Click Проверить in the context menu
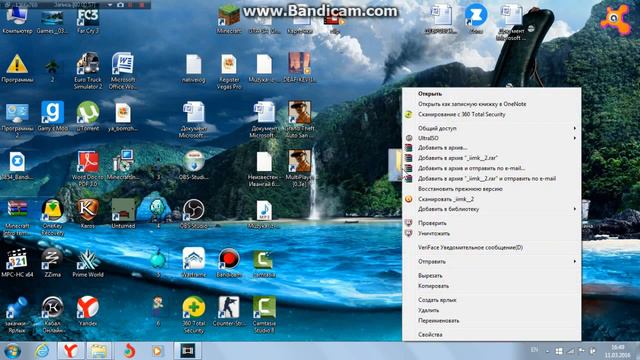 tap(491, 223)
